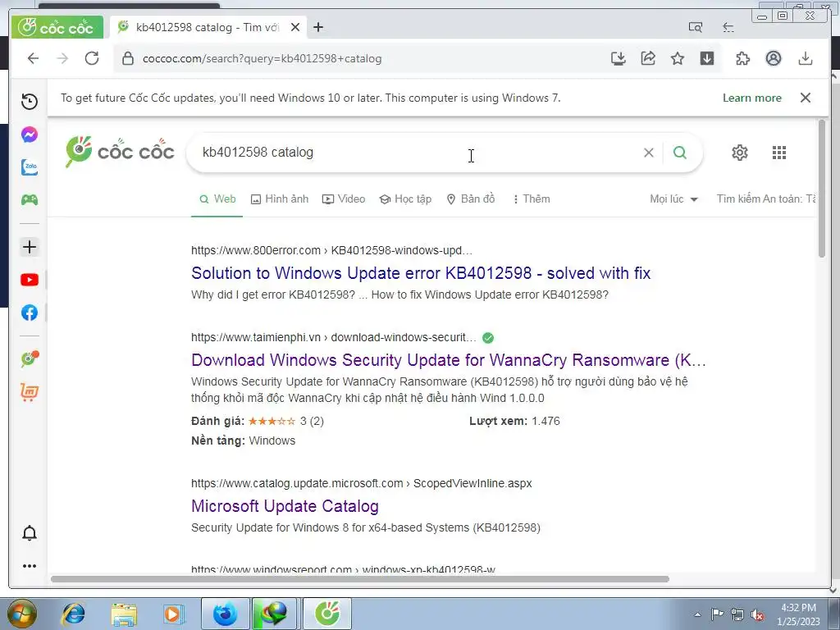
Task: Switch to Video results tab
Action: point(344,199)
